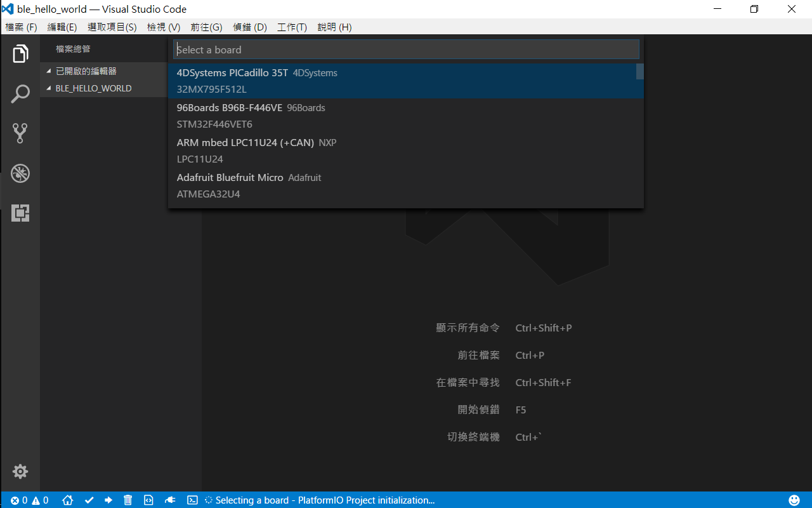Image resolution: width=812 pixels, height=508 pixels.
Task: Click PlatformIO Clean trash icon
Action: click(x=128, y=500)
